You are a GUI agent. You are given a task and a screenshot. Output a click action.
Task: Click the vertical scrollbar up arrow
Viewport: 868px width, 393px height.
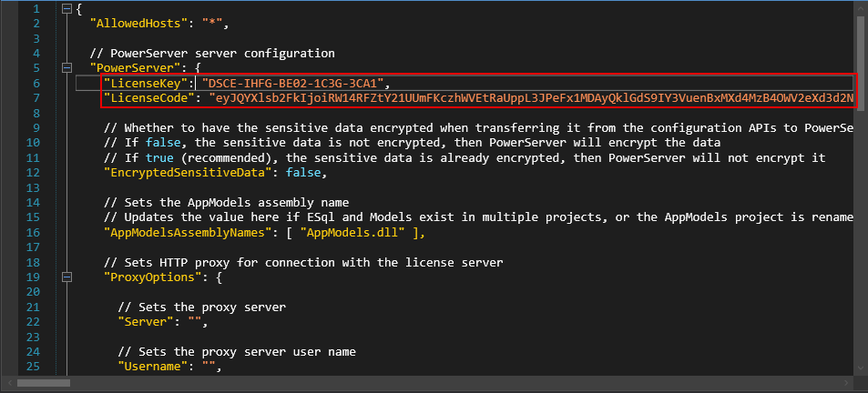pos(860,7)
